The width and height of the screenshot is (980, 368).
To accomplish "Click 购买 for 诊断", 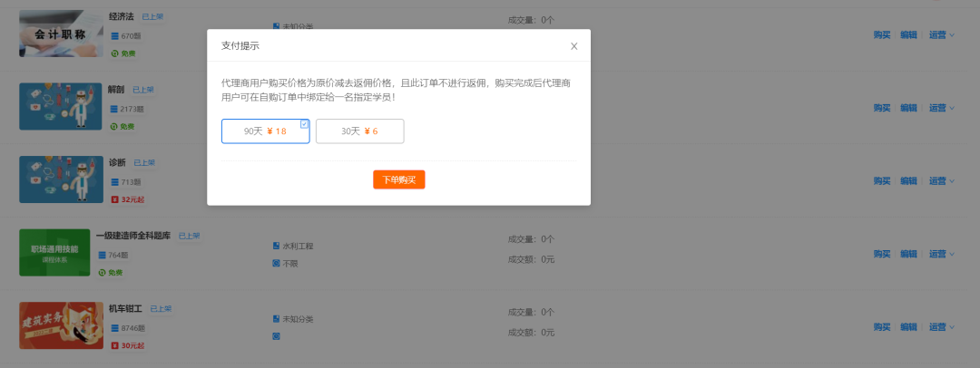I will pyautogui.click(x=882, y=181).
